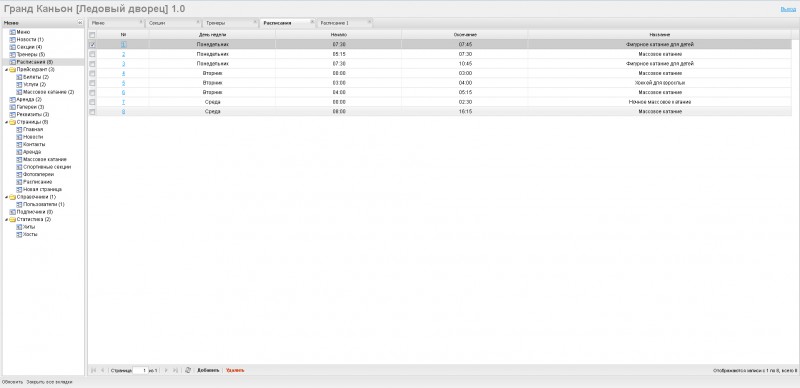Check the checkbox for row 7
The height and width of the screenshot is (388, 800).
pyautogui.click(x=92, y=102)
